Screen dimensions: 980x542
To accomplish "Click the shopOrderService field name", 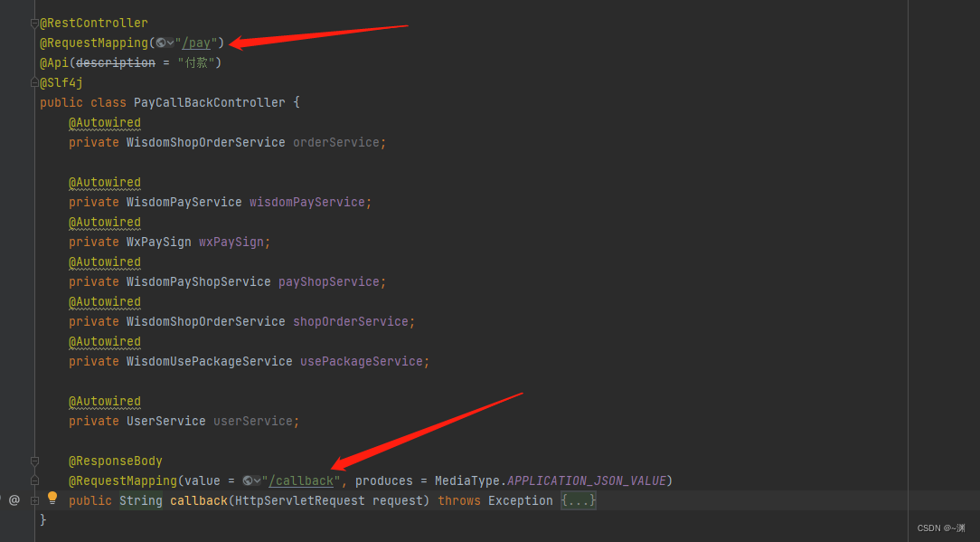I will tap(351, 322).
